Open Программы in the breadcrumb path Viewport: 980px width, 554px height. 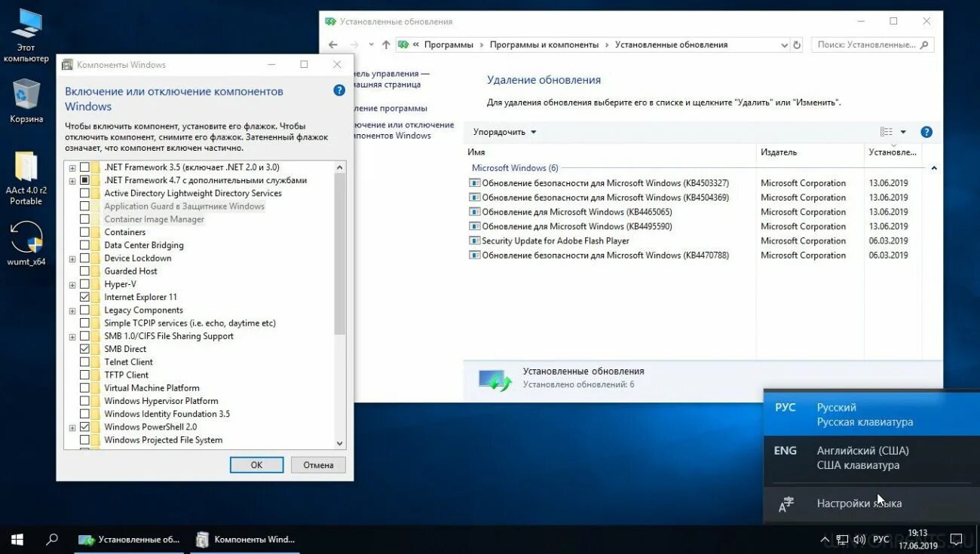point(449,44)
